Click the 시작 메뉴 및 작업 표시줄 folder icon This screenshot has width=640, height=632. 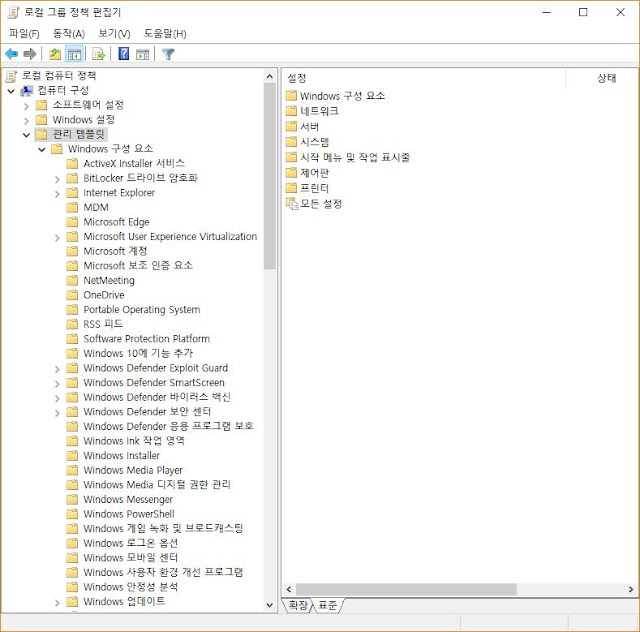pos(291,157)
